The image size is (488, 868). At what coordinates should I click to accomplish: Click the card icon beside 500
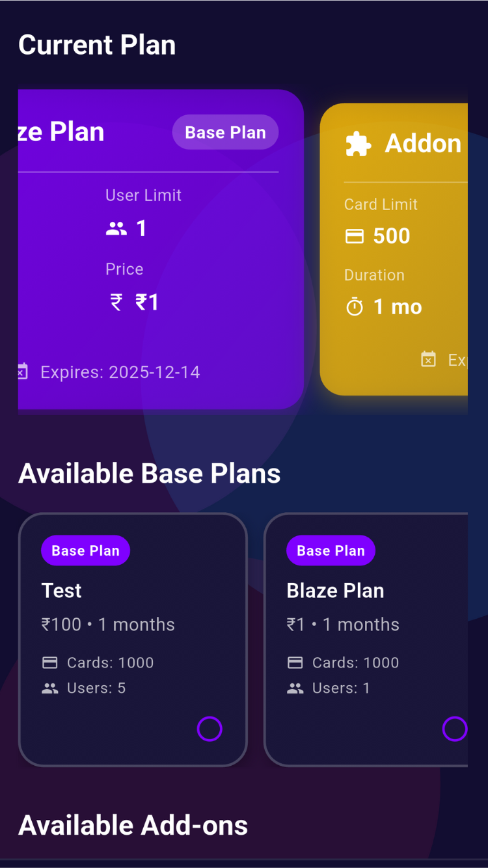[x=355, y=236]
